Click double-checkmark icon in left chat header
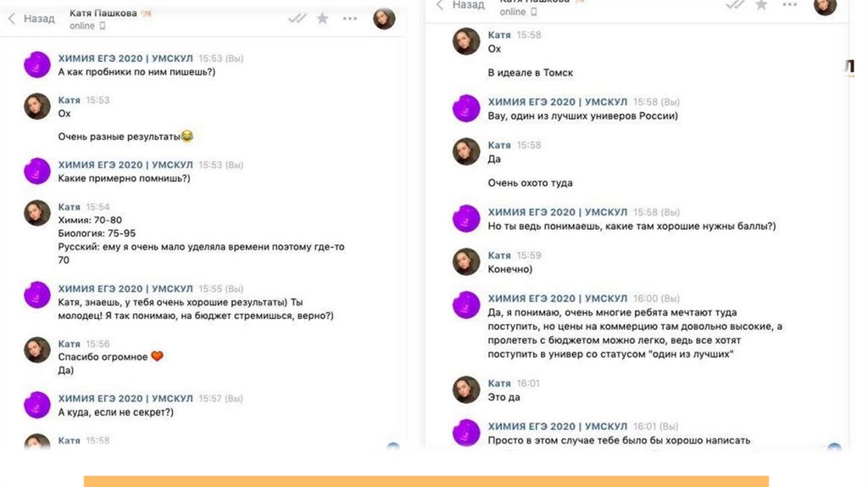This screenshot has width=868, height=487. click(298, 19)
